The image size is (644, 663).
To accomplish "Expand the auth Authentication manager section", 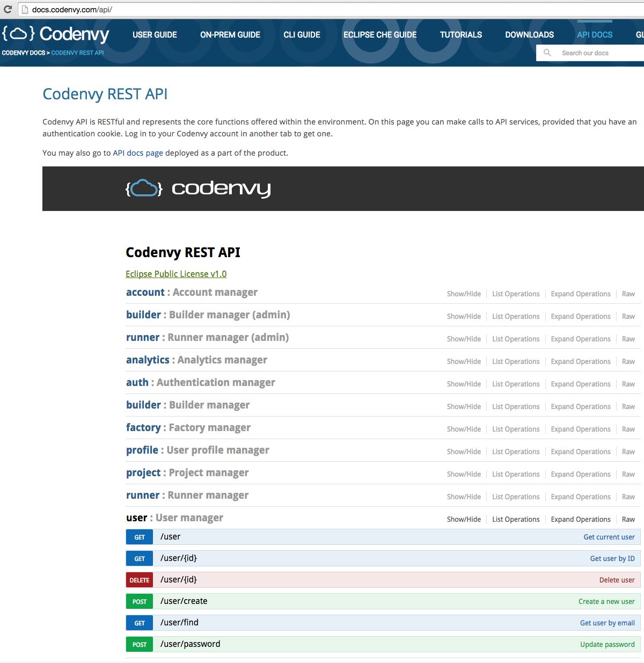I will pyautogui.click(x=200, y=383).
